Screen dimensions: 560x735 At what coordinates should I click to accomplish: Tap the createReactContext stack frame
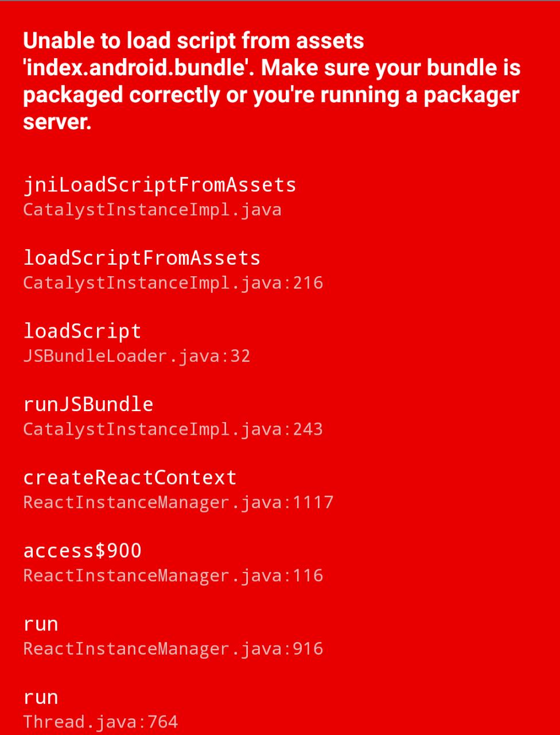130,478
